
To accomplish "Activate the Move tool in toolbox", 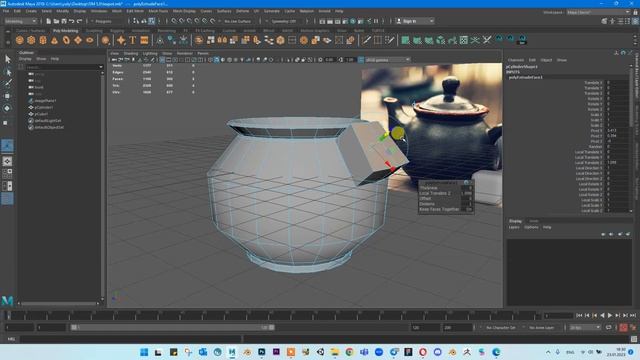I will (x=7, y=96).
